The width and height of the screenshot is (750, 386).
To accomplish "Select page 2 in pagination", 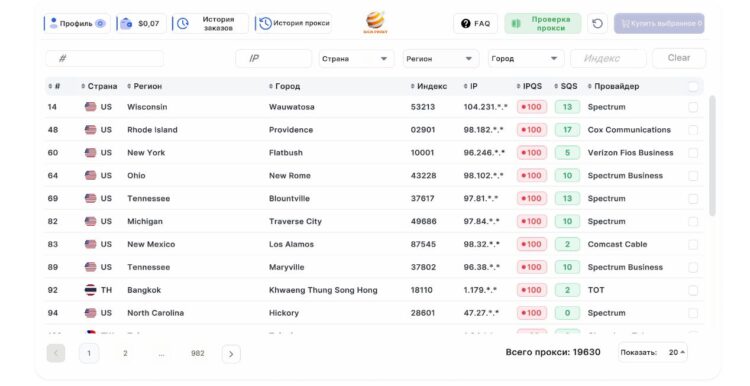I will coord(125,353).
